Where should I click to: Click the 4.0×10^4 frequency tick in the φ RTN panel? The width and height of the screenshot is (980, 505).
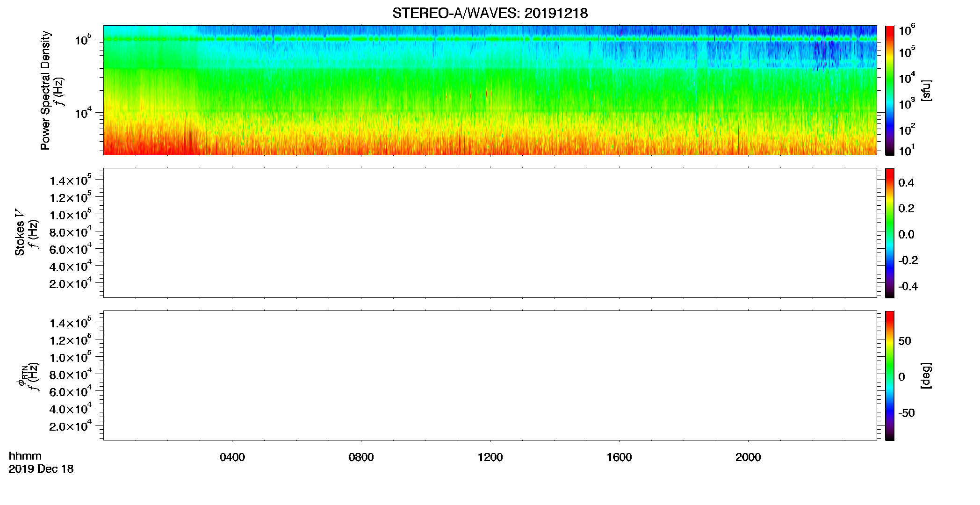[71, 408]
